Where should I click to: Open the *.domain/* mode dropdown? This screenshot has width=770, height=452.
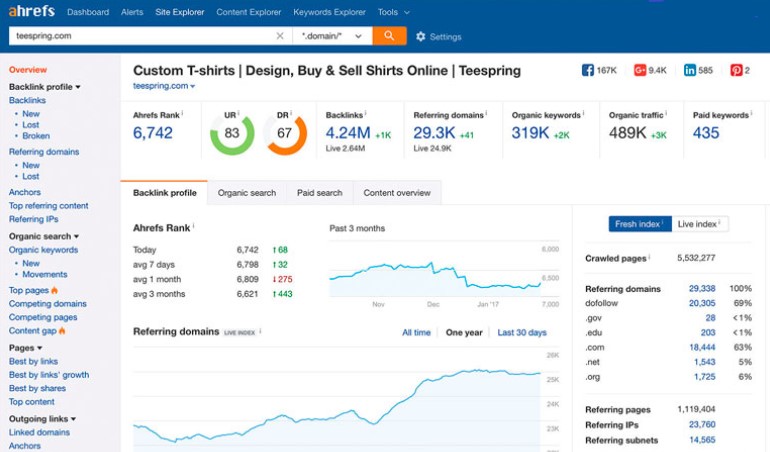click(x=332, y=36)
